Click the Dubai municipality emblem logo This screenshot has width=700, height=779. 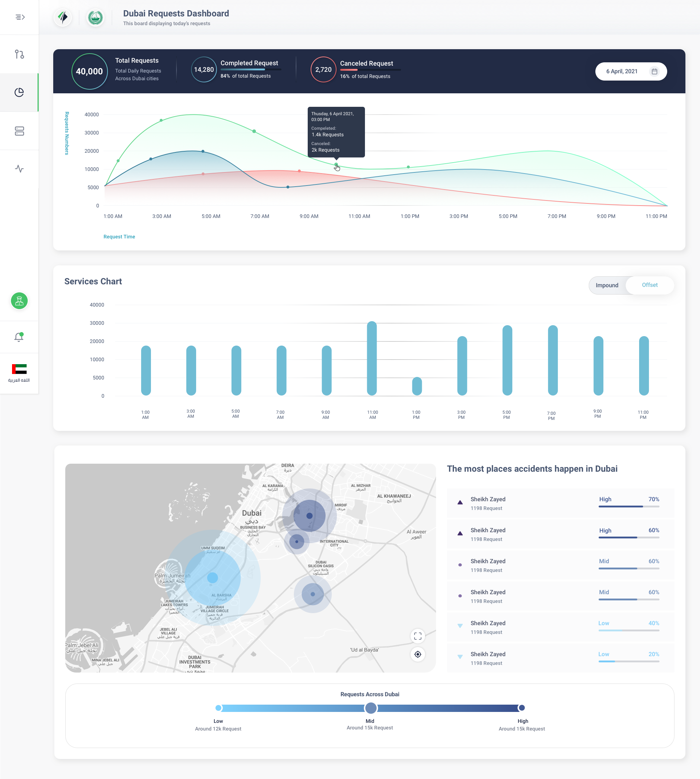pos(96,17)
